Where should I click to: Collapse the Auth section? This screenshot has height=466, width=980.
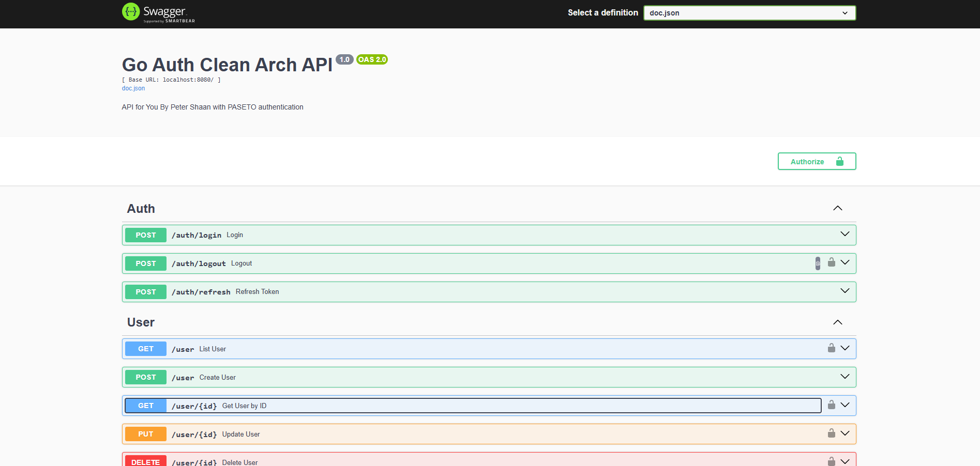click(837, 208)
